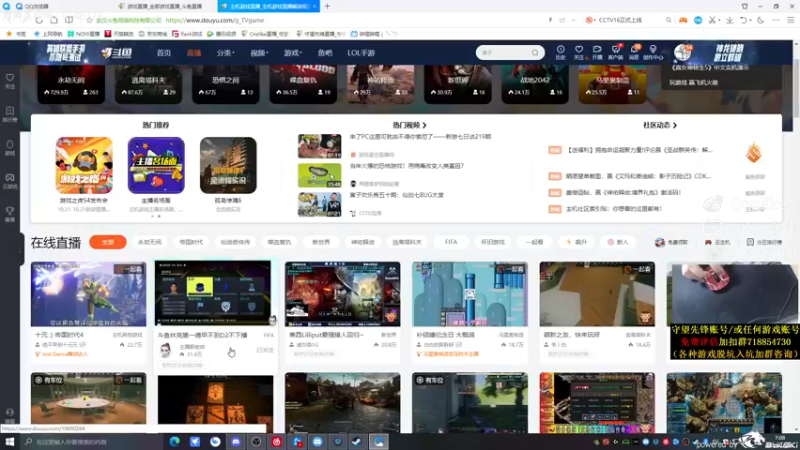Expand the 社区动态 section arrow

tap(674, 125)
